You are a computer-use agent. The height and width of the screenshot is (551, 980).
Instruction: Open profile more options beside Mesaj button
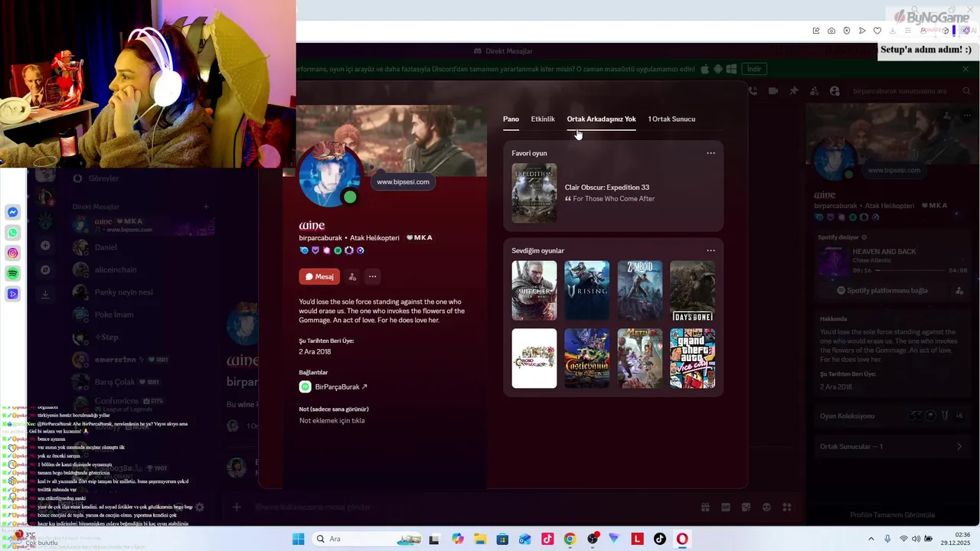372,276
